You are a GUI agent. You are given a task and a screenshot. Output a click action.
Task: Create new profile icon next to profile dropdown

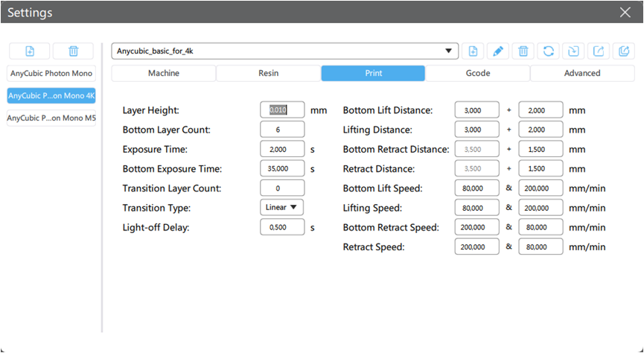(x=473, y=51)
